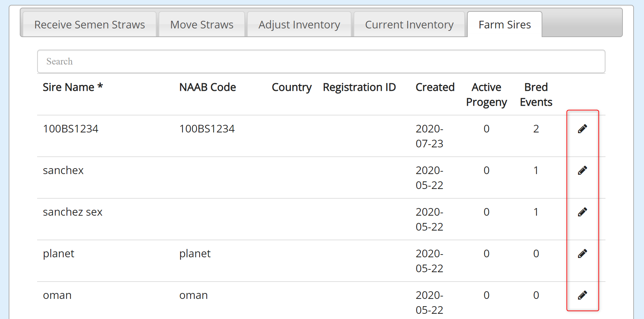Focus the Search input field
This screenshot has width=644, height=319.
[x=321, y=61]
